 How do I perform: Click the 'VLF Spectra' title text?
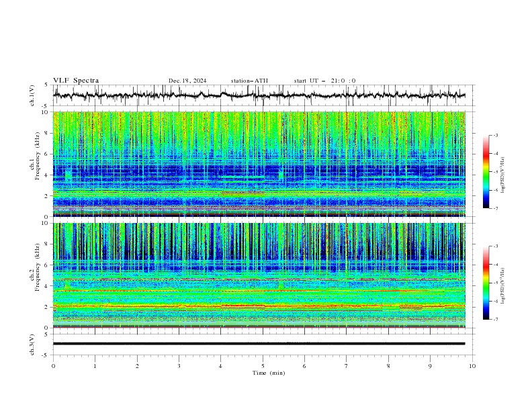coord(76,81)
